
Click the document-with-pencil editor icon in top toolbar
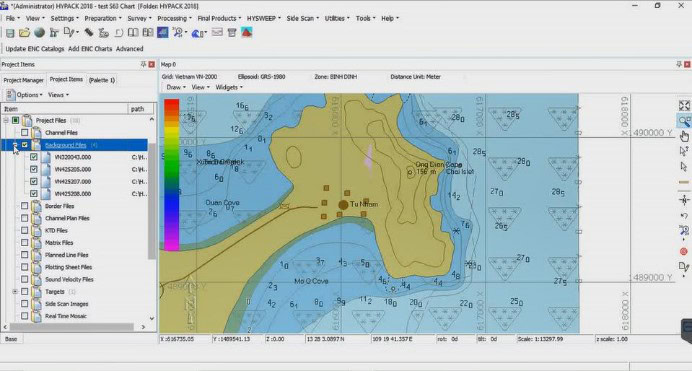click(x=69, y=32)
